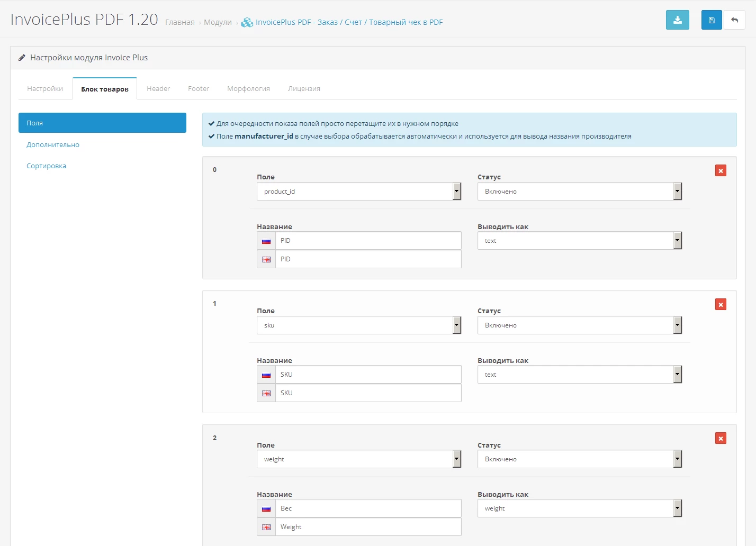Click the InvoicePlus PDF 1.20 title

click(x=84, y=20)
